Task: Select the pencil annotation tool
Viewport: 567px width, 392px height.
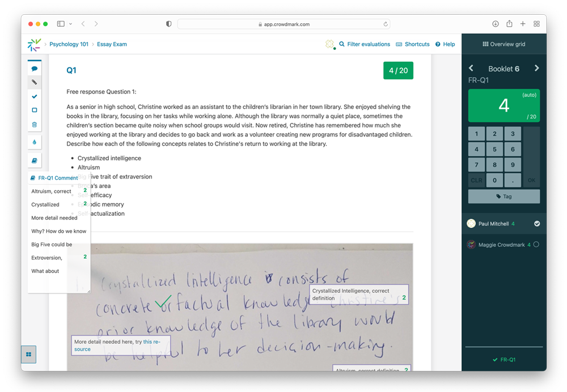Action: [x=34, y=82]
